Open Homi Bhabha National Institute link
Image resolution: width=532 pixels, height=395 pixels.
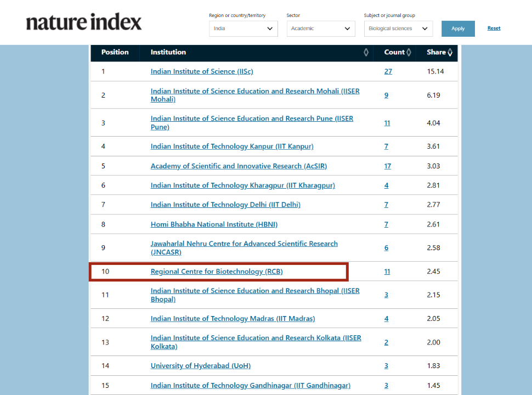(214, 224)
